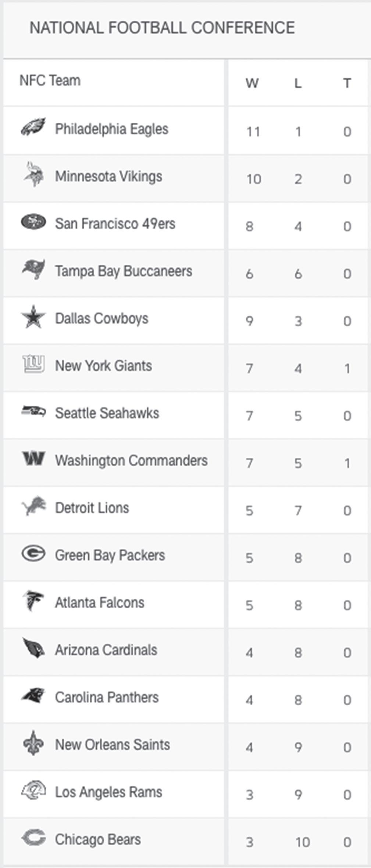Open the Atlanta Falcons team name

click(100, 603)
